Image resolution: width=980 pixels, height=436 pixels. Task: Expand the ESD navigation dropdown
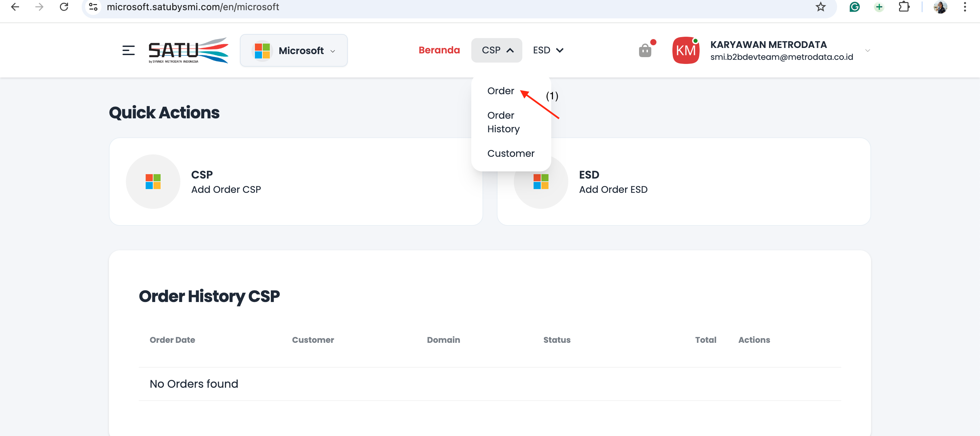[548, 50]
